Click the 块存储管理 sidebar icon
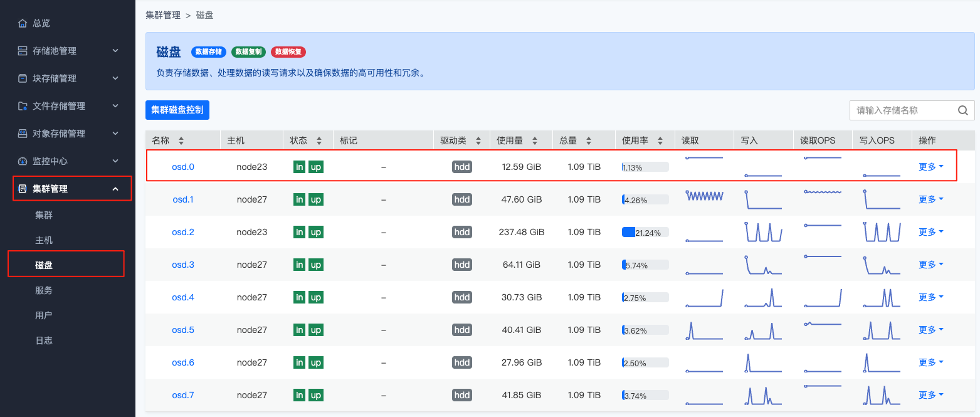 coord(23,78)
